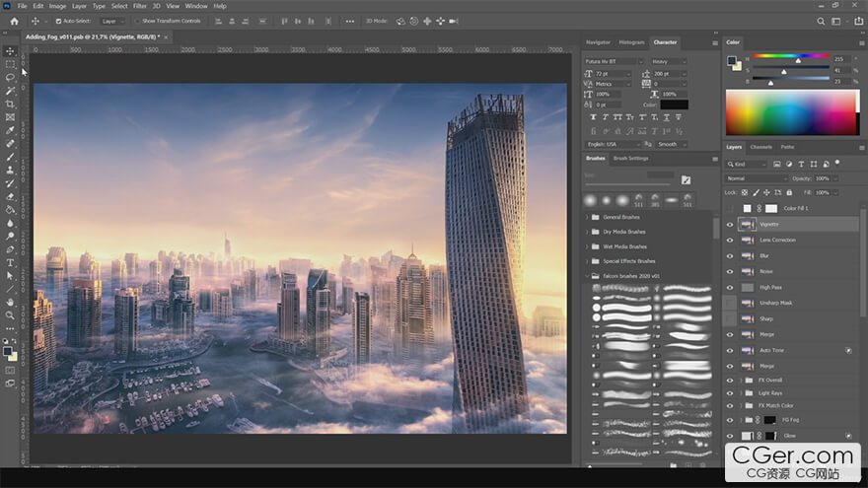Toggle the Auto-Select checkbox

pos(58,21)
